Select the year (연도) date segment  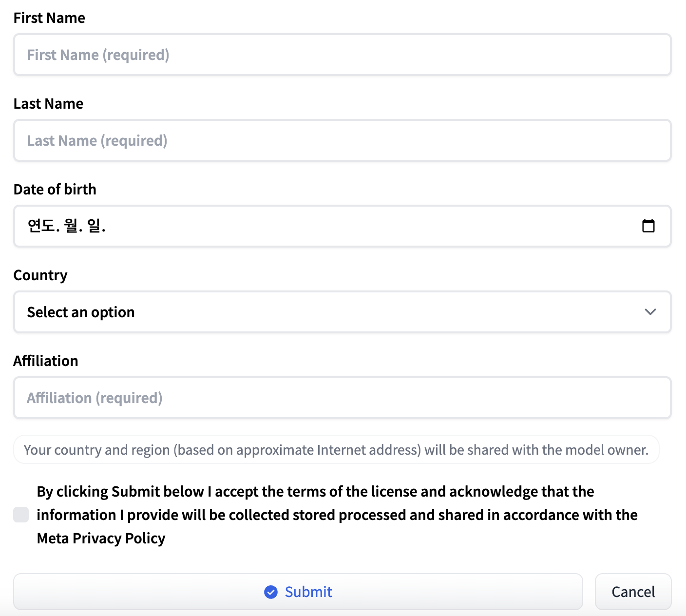41,226
